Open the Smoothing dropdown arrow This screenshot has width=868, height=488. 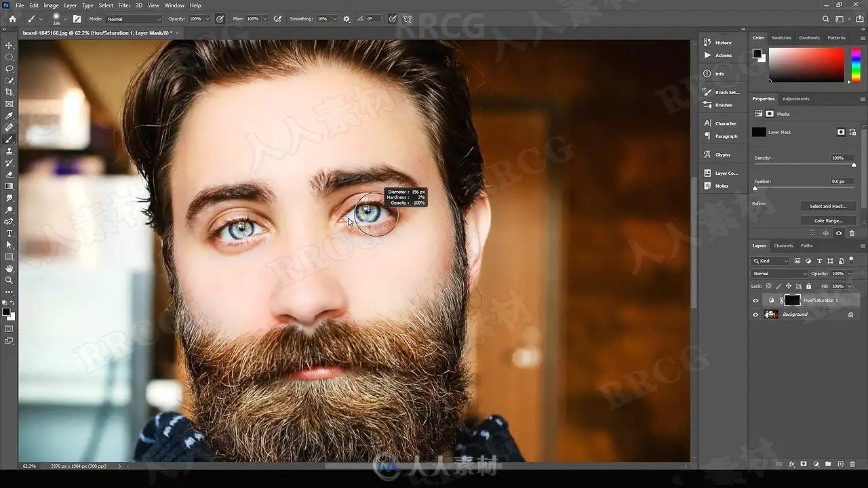334,19
